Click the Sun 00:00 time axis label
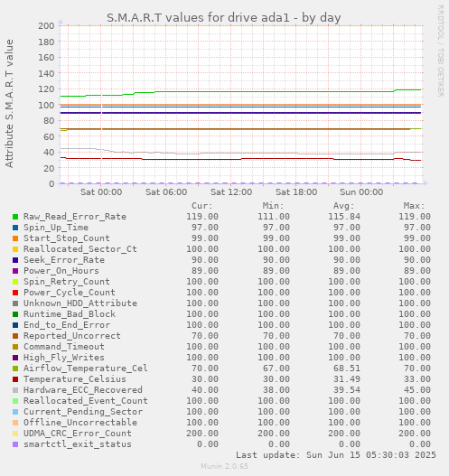This screenshot has height=476, width=449. click(x=361, y=192)
